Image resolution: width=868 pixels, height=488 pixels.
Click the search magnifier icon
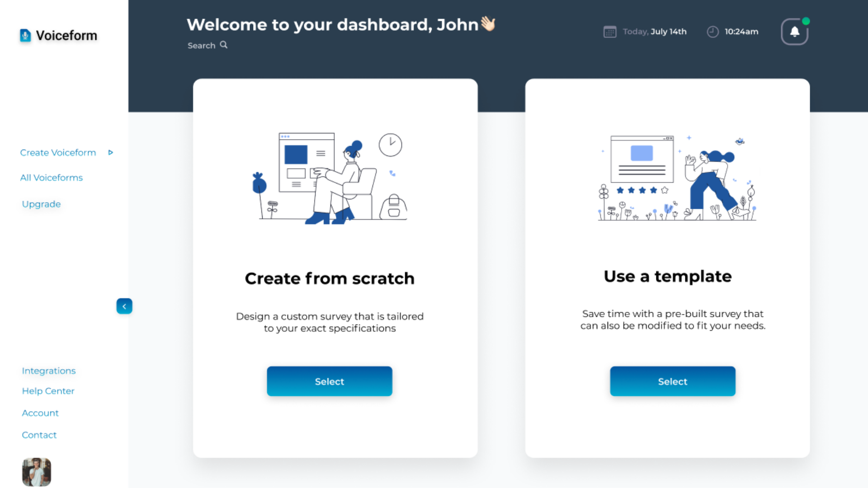[224, 45]
